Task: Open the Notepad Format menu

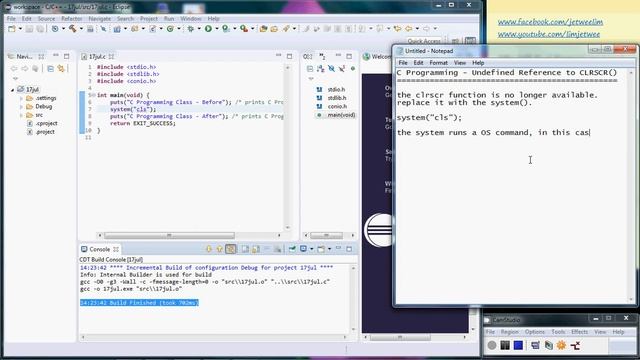Action: [438, 63]
